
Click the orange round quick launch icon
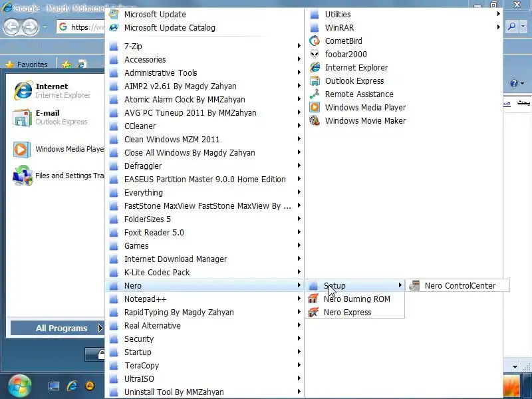click(90, 386)
